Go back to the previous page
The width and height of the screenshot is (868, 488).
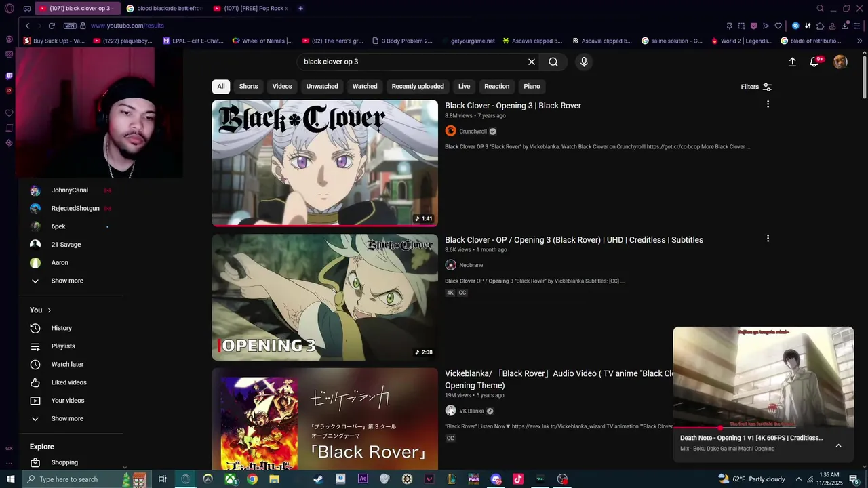tap(28, 26)
